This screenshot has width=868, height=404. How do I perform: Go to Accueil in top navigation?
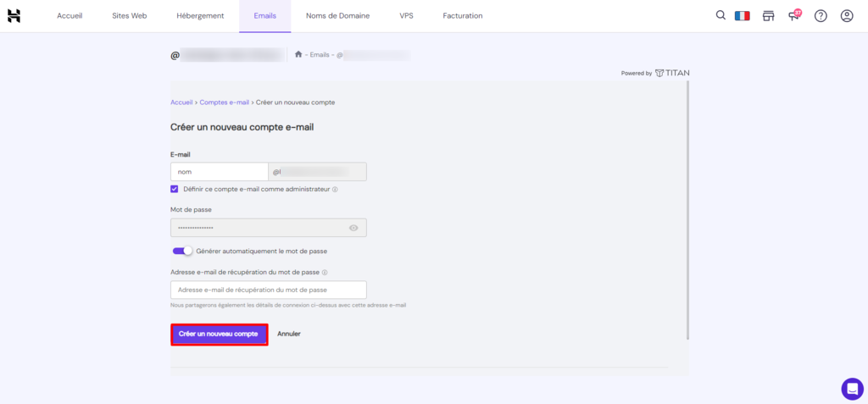(x=70, y=16)
